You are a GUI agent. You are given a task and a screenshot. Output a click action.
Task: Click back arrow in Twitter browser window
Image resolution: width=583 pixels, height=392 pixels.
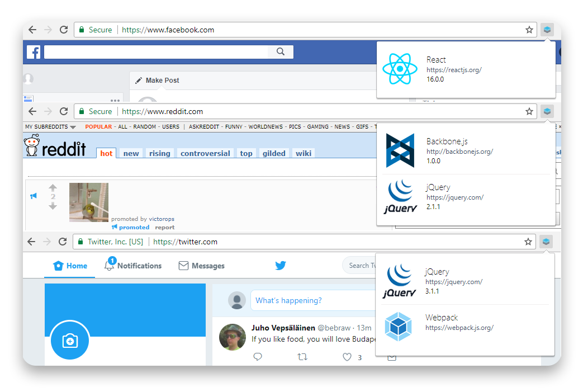click(31, 242)
